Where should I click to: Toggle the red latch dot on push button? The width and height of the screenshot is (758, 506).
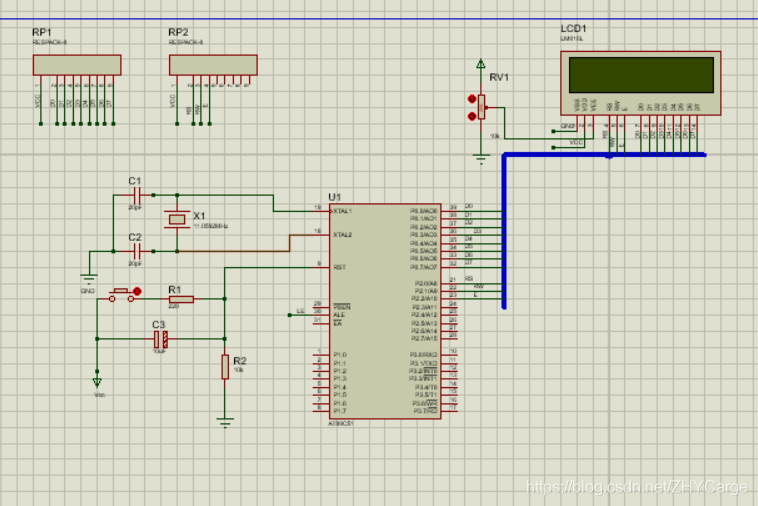point(137,291)
